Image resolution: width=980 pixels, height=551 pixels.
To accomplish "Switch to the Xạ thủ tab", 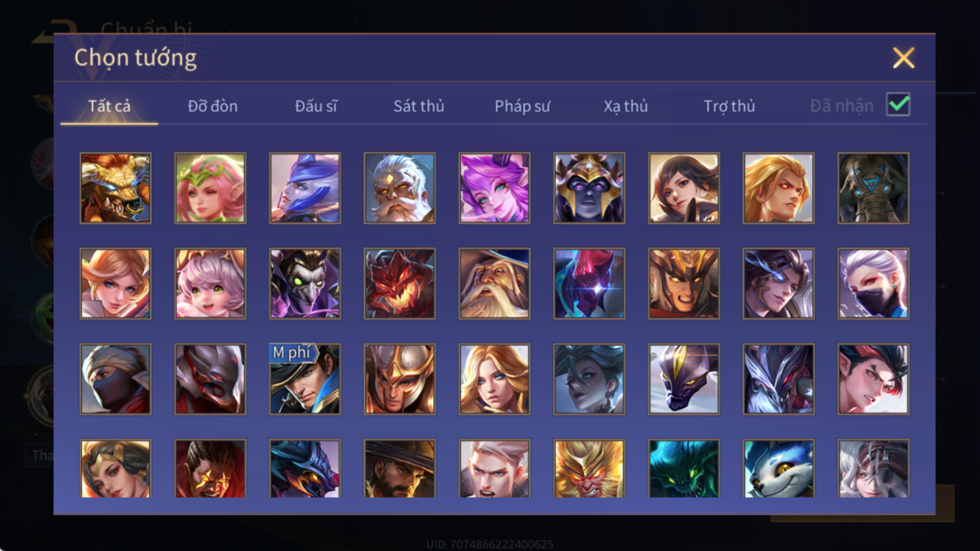I will pyautogui.click(x=626, y=106).
